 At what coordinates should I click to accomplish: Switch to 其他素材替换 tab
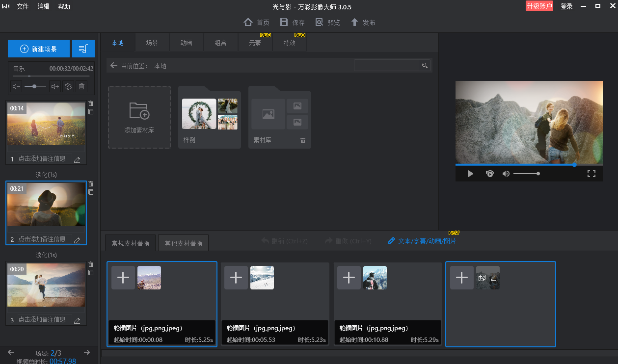click(x=184, y=243)
